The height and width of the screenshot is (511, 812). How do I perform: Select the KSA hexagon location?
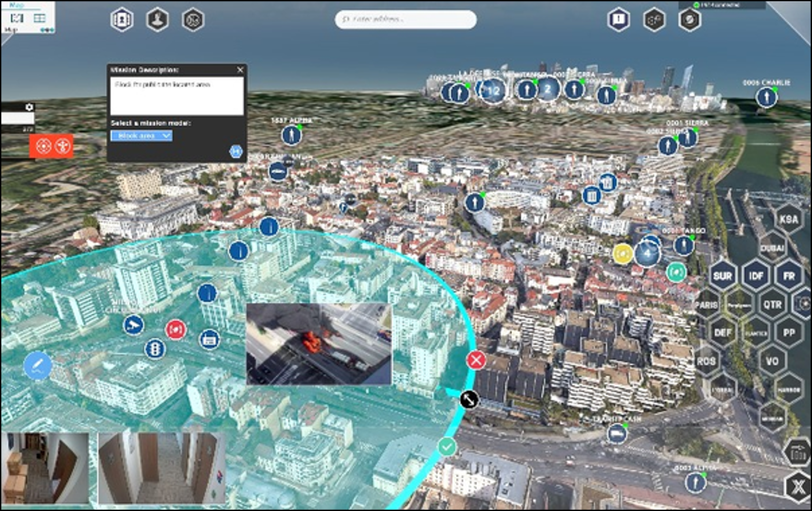click(788, 219)
